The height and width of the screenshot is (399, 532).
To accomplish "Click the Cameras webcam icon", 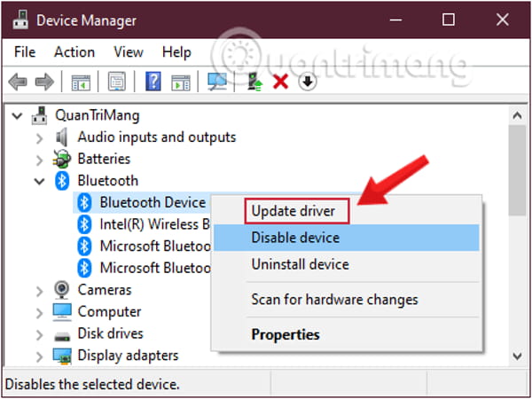I will click(62, 290).
